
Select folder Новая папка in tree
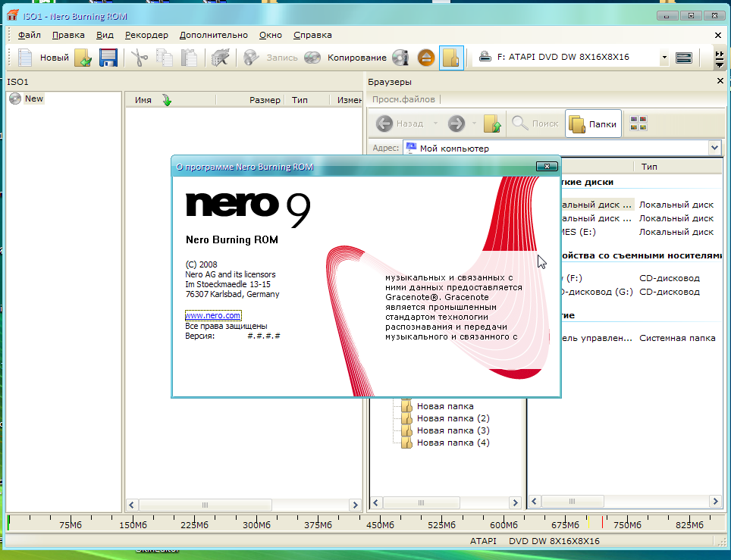tap(445, 406)
